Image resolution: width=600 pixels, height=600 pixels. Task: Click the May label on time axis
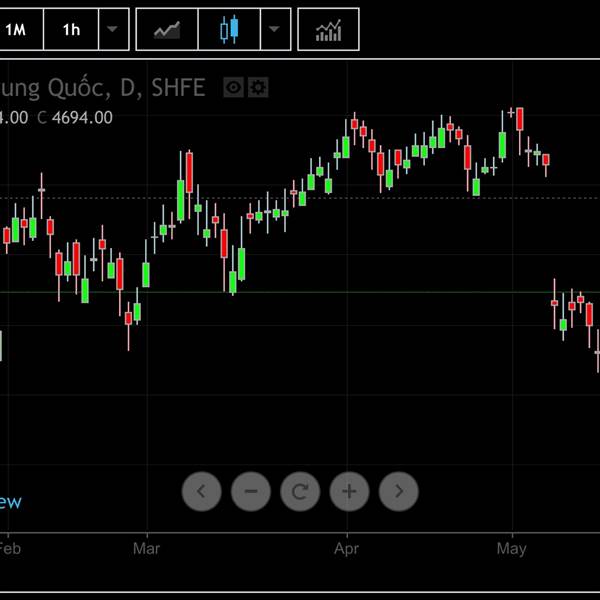(x=512, y=549)
